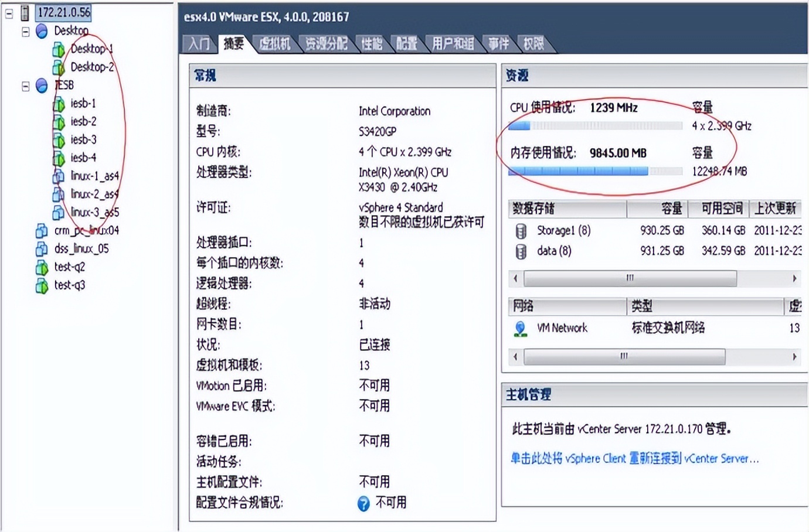Select the 172.21.0.56 host label
This screenshot has height=532, width=809.
tap(64, 12)
